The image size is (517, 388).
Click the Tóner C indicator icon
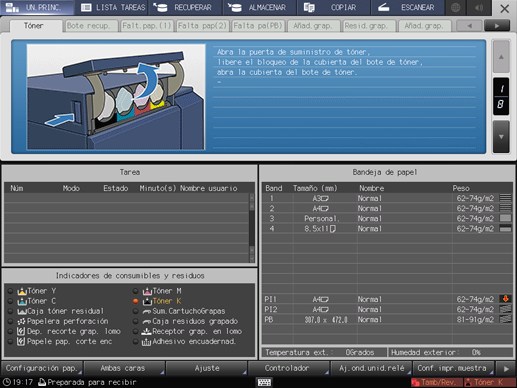pyautogui.click(x=22, y=301)
